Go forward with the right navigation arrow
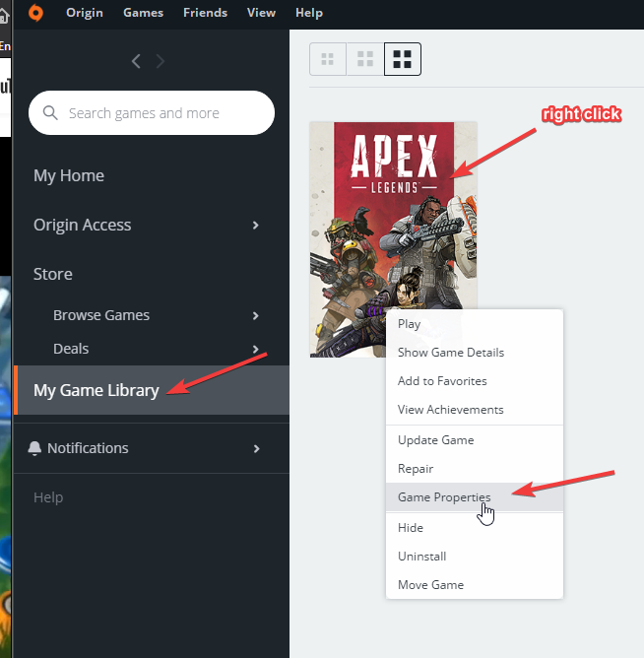The image size is (644, 658). pyautogui.click(x=161, y=61)
